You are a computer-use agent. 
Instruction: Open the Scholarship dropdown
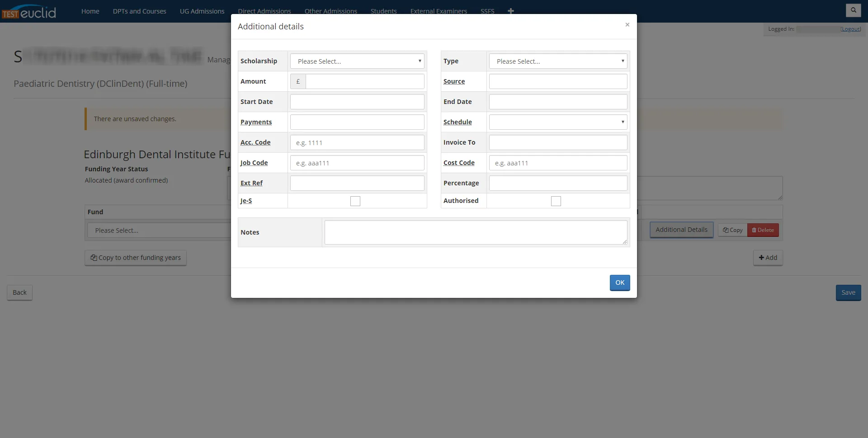(x=357, y=61)
